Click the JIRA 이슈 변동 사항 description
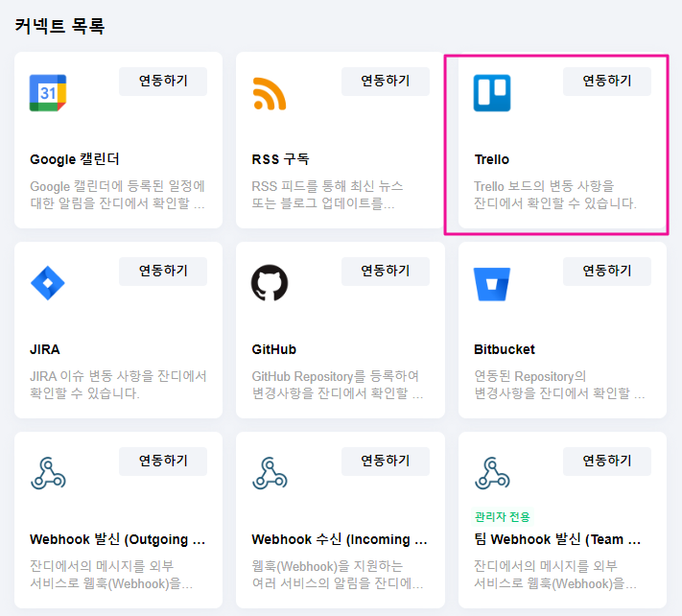This screenshot has width=682, height=616. tap(118, 385)
